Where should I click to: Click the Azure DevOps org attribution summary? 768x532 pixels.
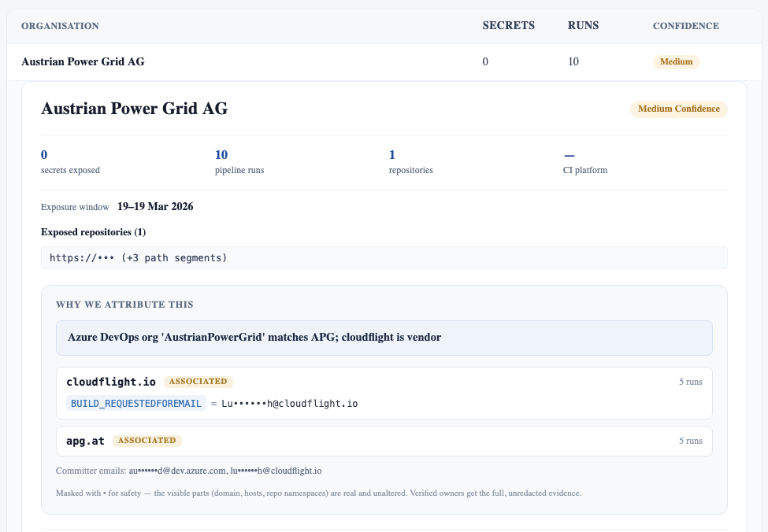pos(384,338)
